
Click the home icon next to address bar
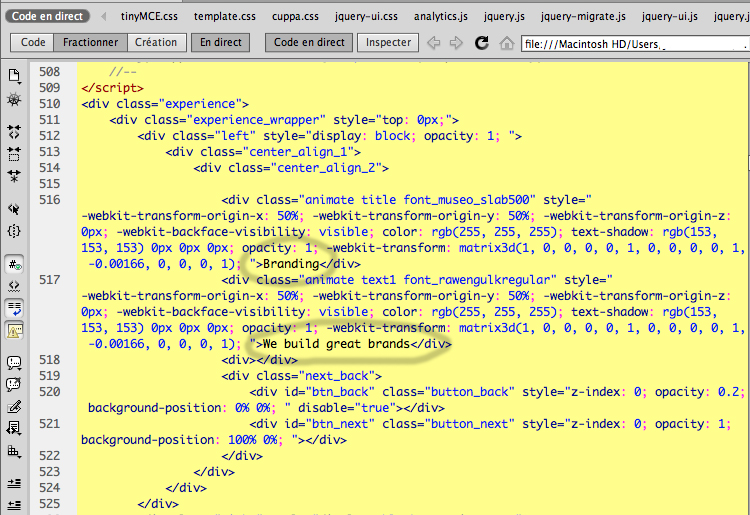coord(507,44)
